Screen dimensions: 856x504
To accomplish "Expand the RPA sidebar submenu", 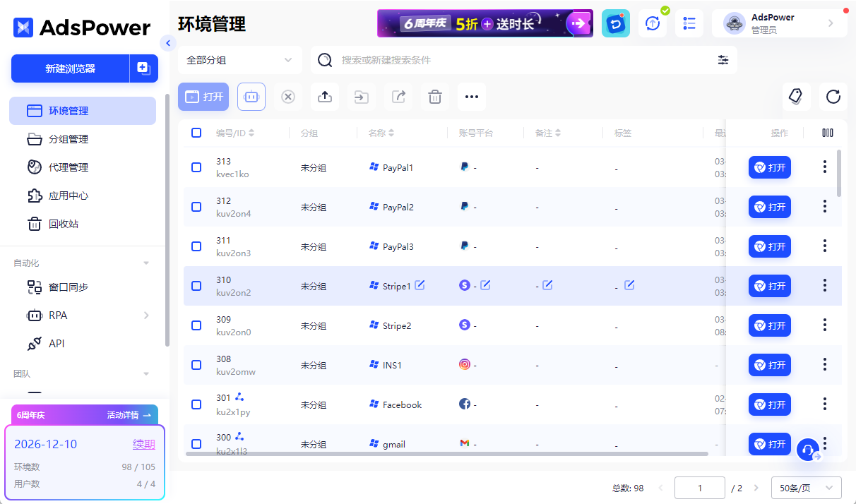I will (x=146, y=316).
